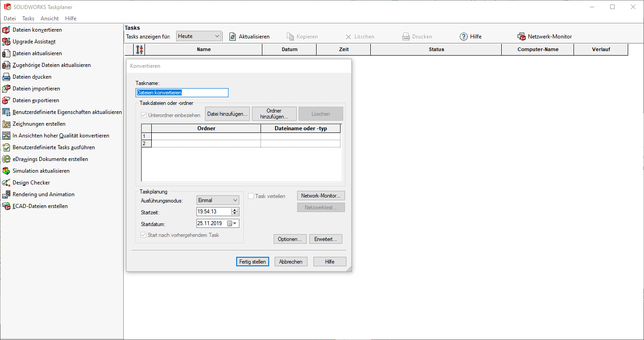Click the Ordner hinzufügen... button

274,114
